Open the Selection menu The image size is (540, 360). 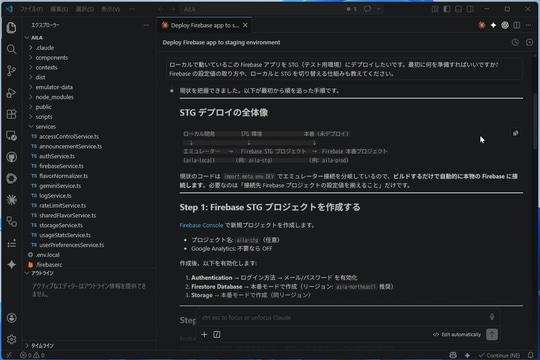click(x=85, y=9)
